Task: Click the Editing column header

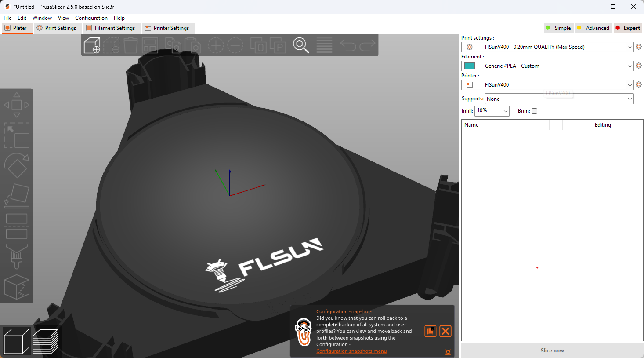Action: 603,125
